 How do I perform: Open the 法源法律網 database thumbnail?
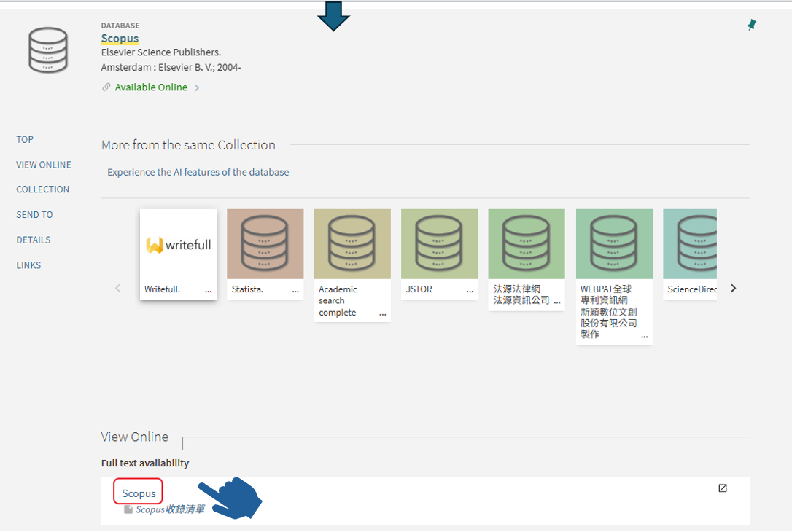tap(527, 244)
